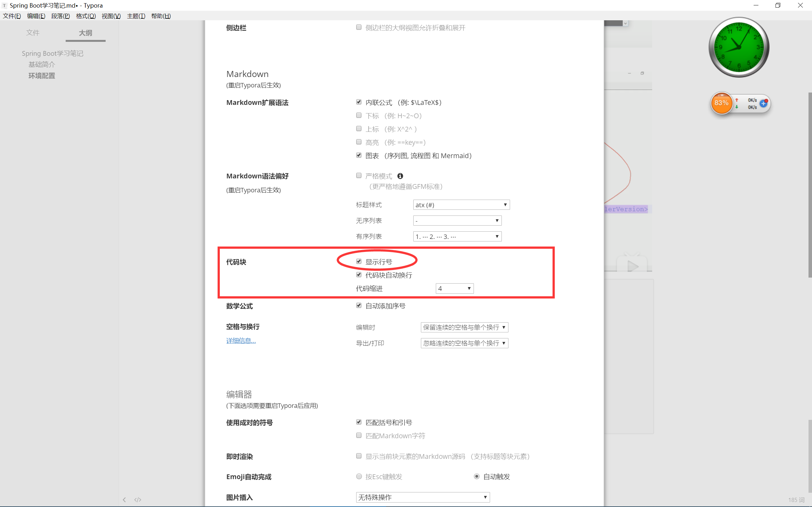
Task: Click the green analog clock widget
Action: tap(738, 47)
